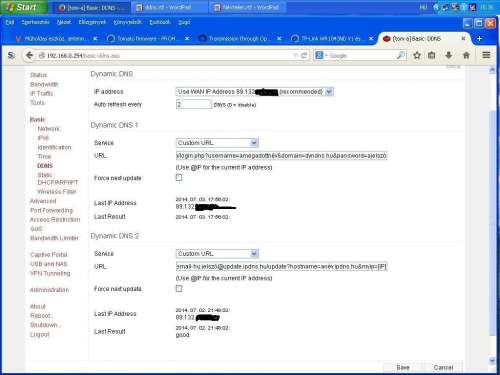Open the Wireless Filter page

pyautogui.click(x=57, y=192)
